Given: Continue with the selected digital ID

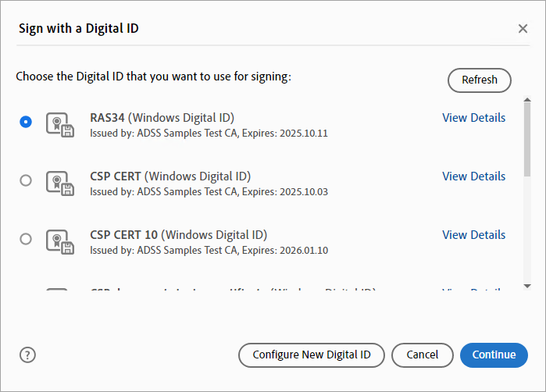Looking at the screenshot, I should 494,355.
